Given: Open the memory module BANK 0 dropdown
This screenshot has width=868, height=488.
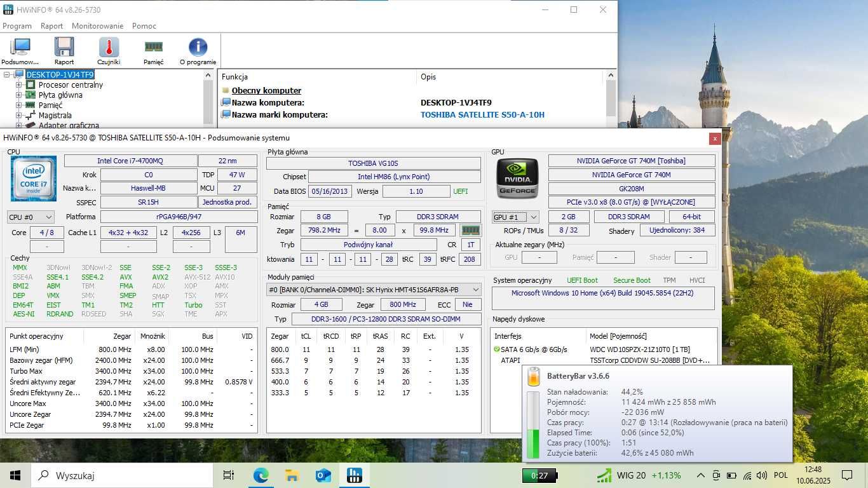Looking at the screenshot, I should click(x=374, y=290).
